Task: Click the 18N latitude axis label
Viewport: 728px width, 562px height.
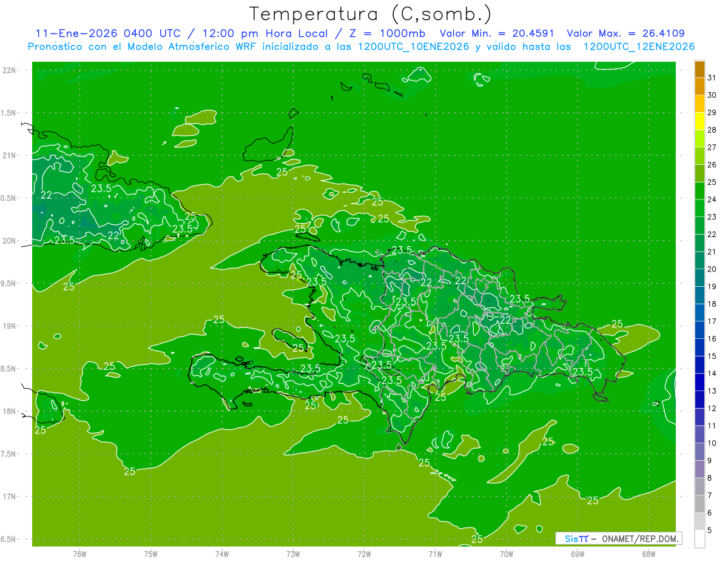Action: (10, 412)
